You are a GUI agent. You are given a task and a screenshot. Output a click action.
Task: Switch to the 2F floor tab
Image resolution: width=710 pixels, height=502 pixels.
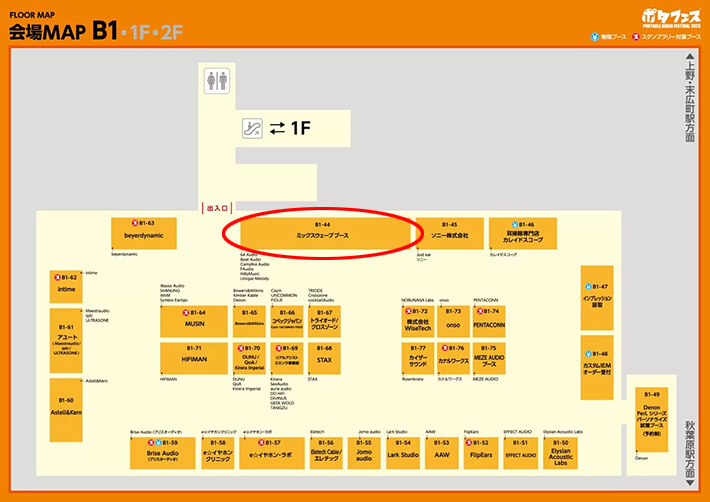[x=172, y=32]
